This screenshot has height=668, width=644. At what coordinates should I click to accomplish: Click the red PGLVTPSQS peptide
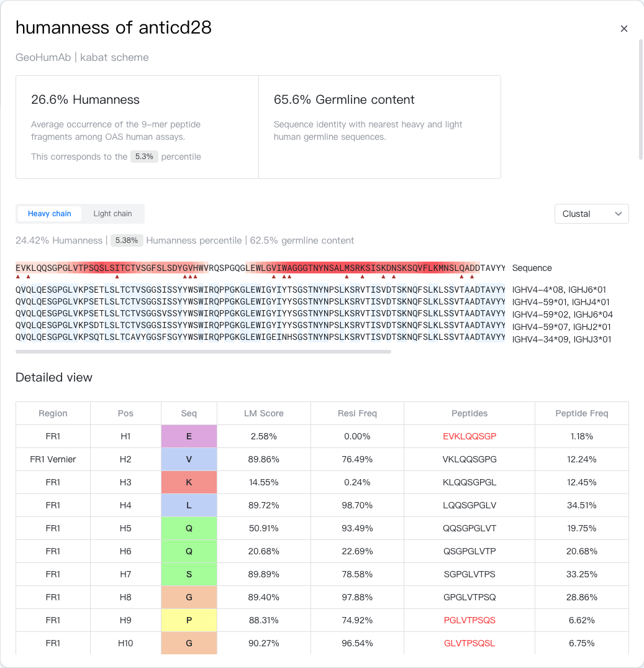(469, 620)
